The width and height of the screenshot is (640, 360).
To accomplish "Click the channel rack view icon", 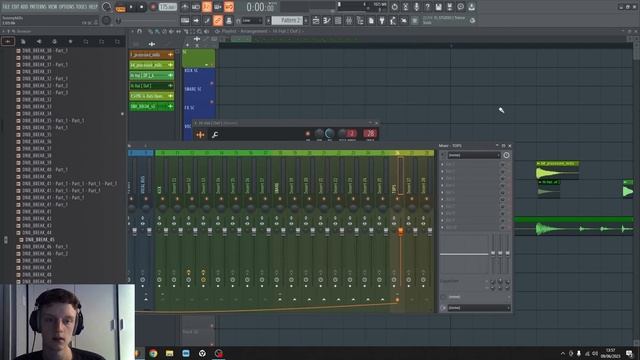I will point(338,20).
